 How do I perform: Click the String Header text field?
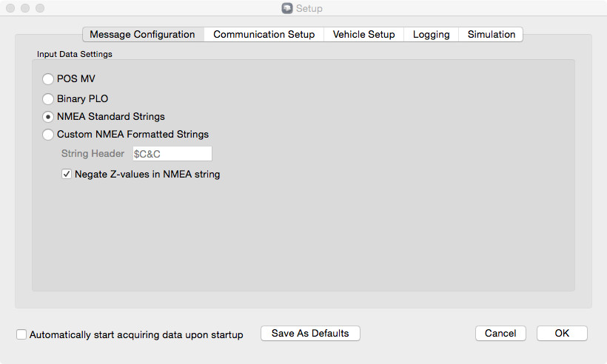pos(172,154)
